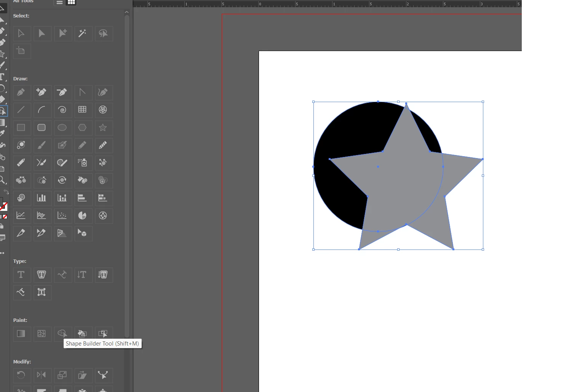
Task: Click the All Tools drawer scrollbar
Action: [x=127, y=175]
